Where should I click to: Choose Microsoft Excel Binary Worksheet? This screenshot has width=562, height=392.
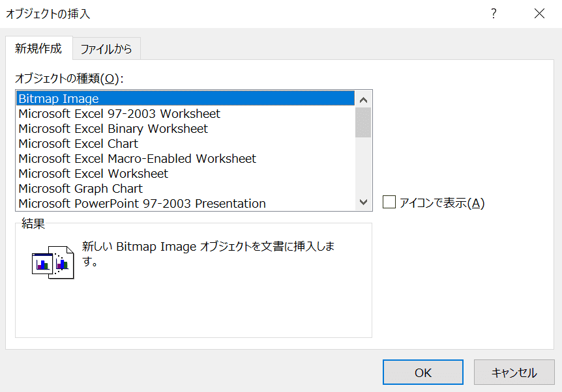coord(185,128)
